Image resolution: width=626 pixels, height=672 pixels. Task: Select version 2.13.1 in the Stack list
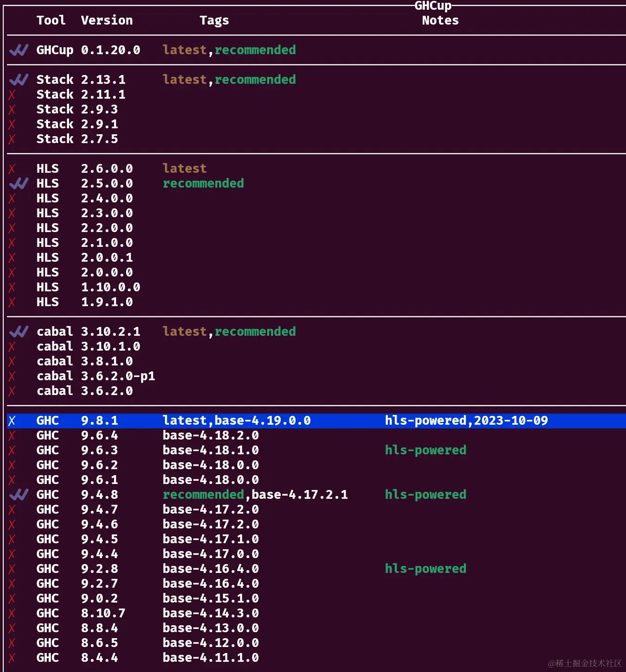coord(103,80)
